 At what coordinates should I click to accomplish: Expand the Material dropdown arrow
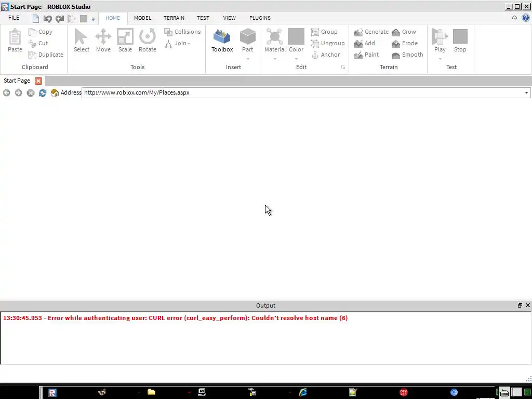tap(275, 59)
